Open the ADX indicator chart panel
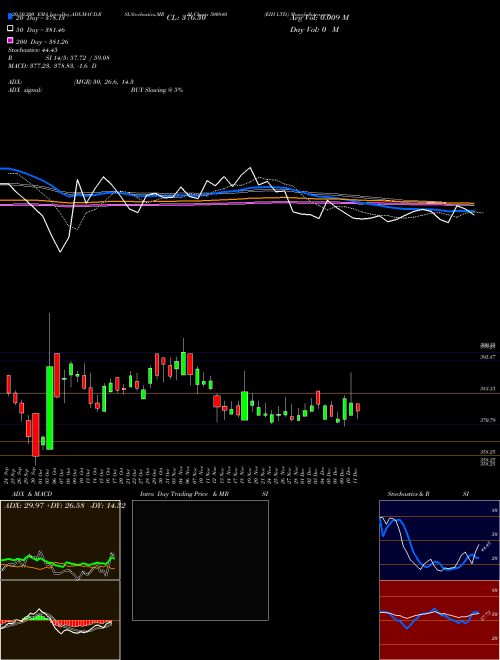 coord(60,540)
